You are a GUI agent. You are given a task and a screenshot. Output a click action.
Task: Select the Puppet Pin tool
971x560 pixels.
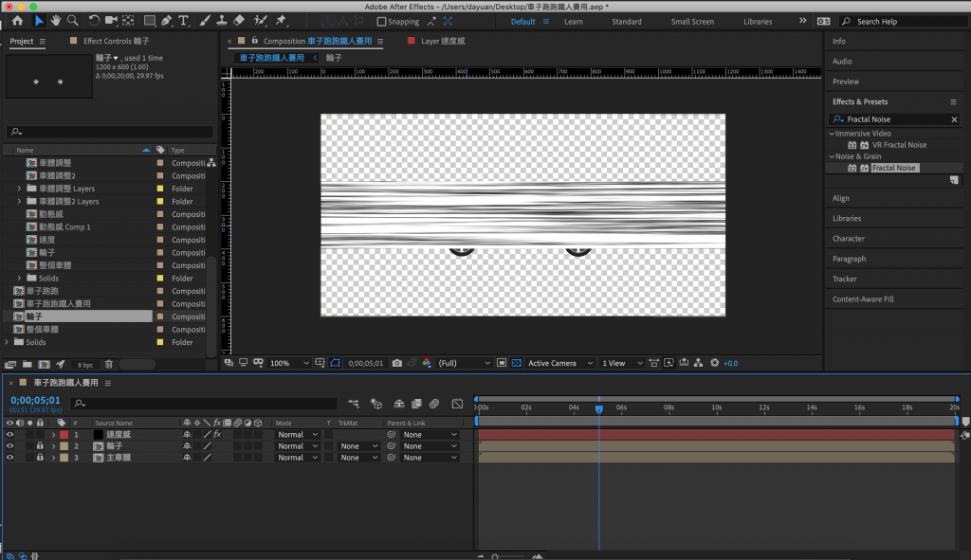[281, 21]
